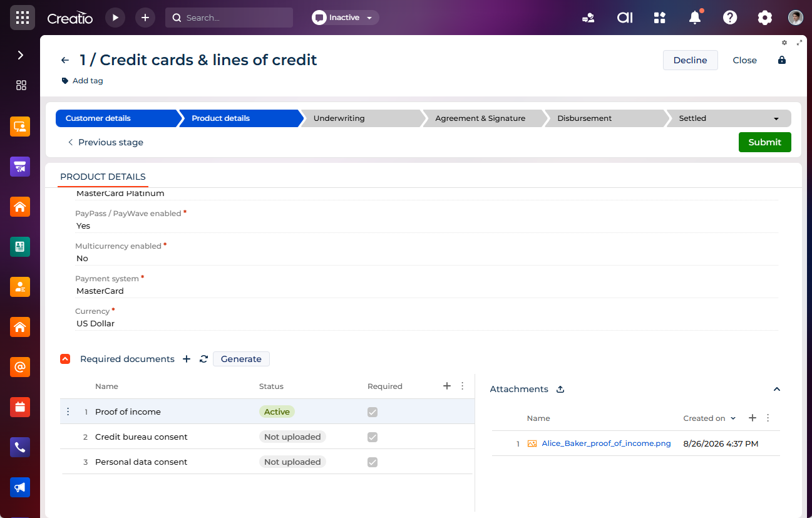The width and height of the screenshot is (812, 518).
Task: Open system settings gear icon
Action: point(765,18)
